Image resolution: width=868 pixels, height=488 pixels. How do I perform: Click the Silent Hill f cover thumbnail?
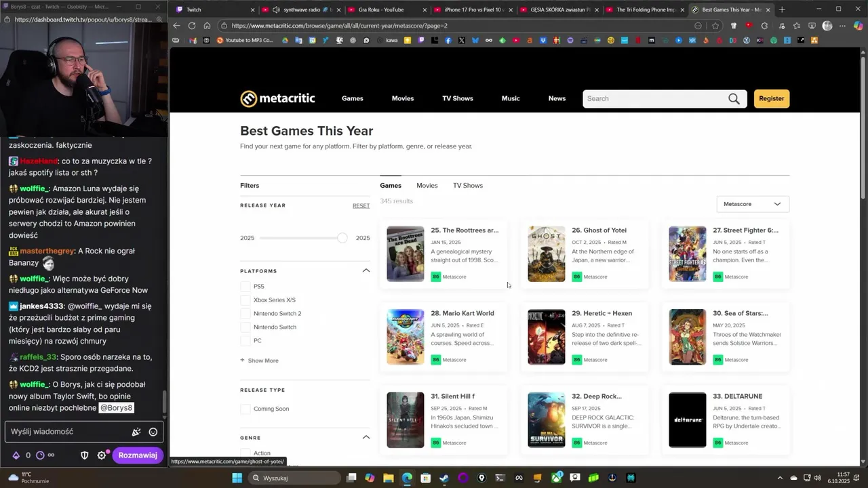[x=406, y=420]
